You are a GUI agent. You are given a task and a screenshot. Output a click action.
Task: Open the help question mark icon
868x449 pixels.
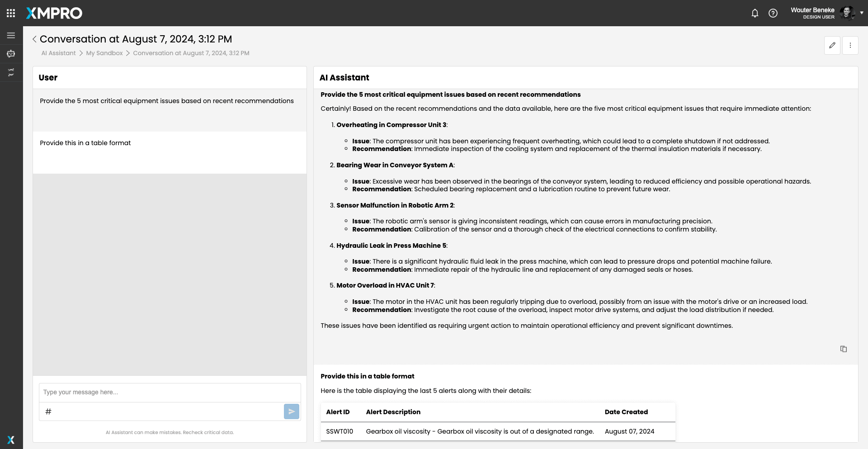coord(773,13)
